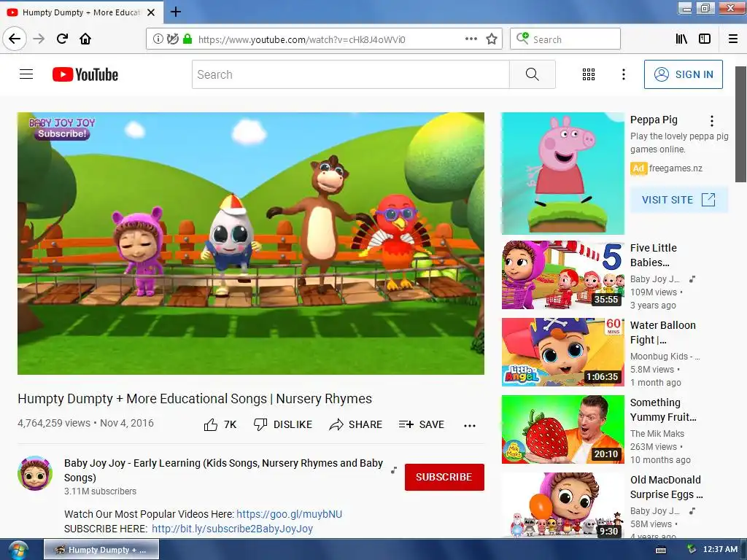Open the browser home page

tap(85, 39)
